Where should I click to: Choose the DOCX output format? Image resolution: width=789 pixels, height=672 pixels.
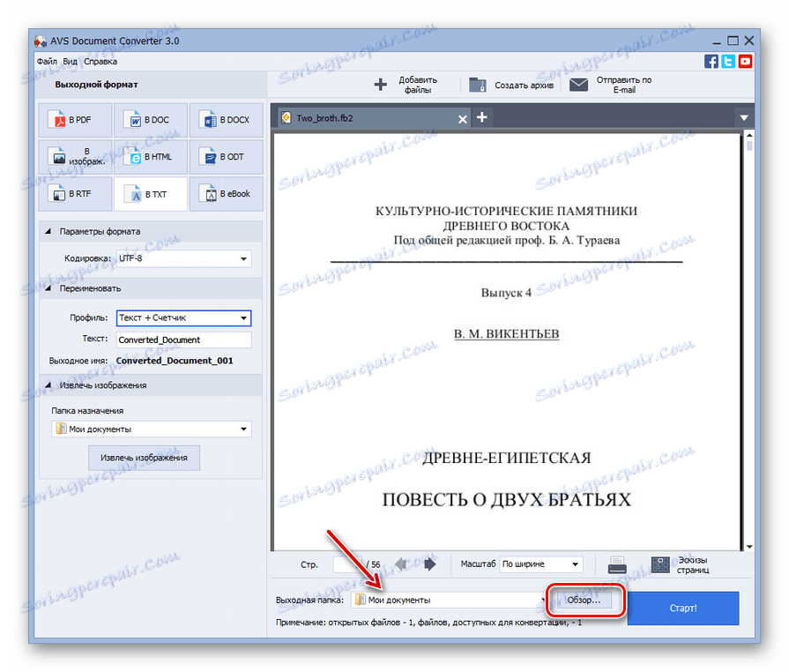[x=226, y=120]
